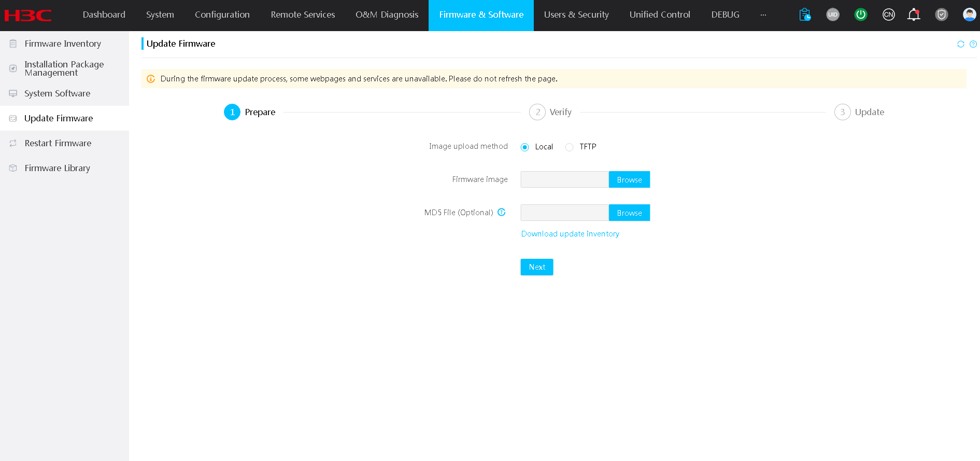Go to System Software page

point(64,93)
